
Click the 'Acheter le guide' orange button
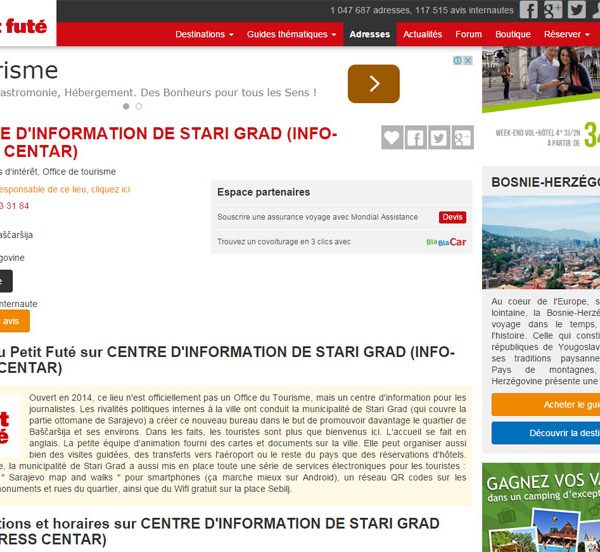[546, 404]
